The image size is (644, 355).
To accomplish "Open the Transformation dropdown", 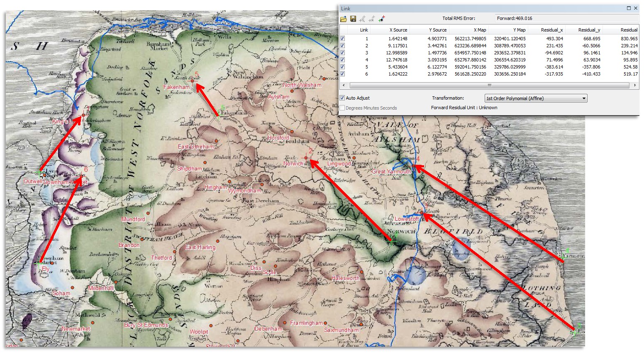I will click(536, 98).
